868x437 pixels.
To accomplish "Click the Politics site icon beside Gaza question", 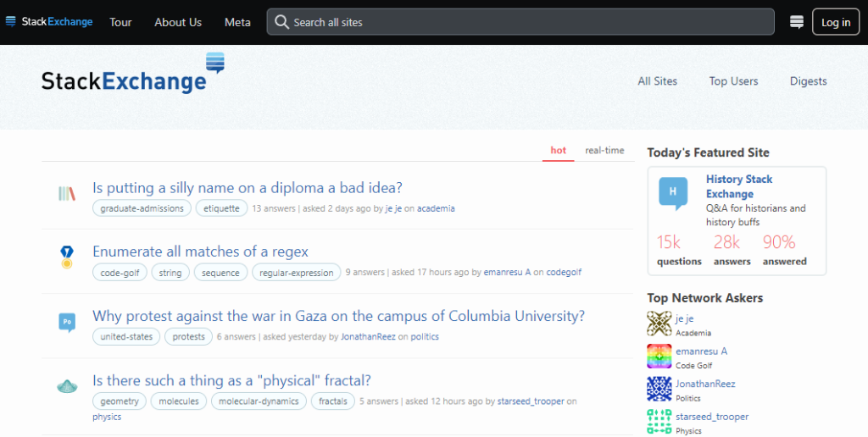I will [x=67, y=322].
